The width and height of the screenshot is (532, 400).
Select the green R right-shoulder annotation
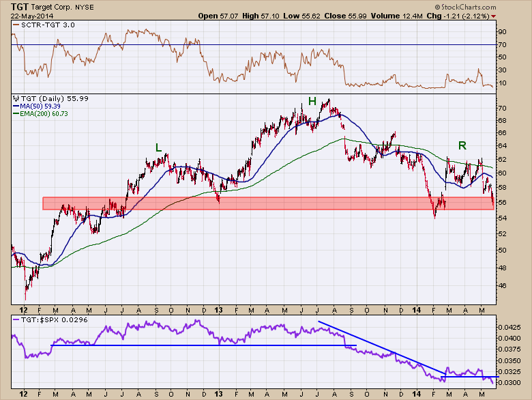[x=462, y=145]
